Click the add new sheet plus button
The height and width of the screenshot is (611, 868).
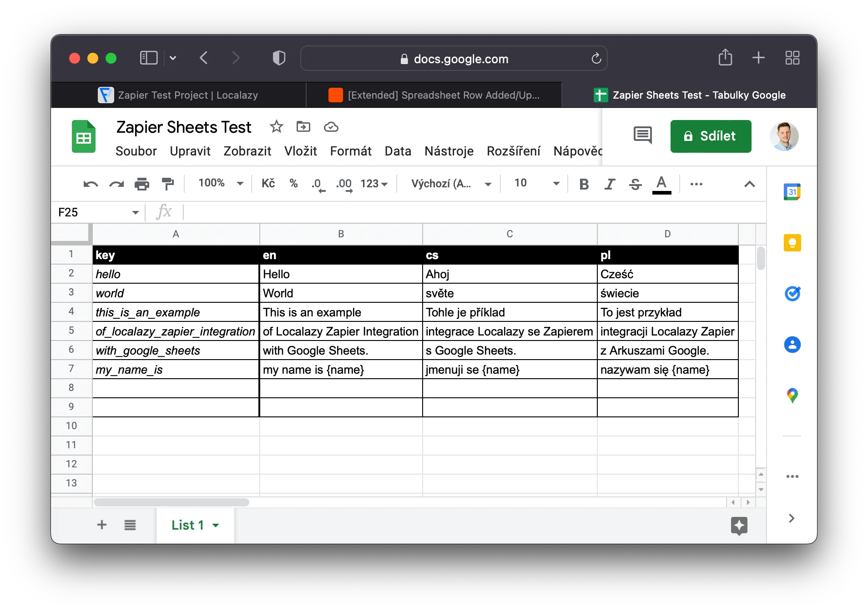(x=102, y=525)
